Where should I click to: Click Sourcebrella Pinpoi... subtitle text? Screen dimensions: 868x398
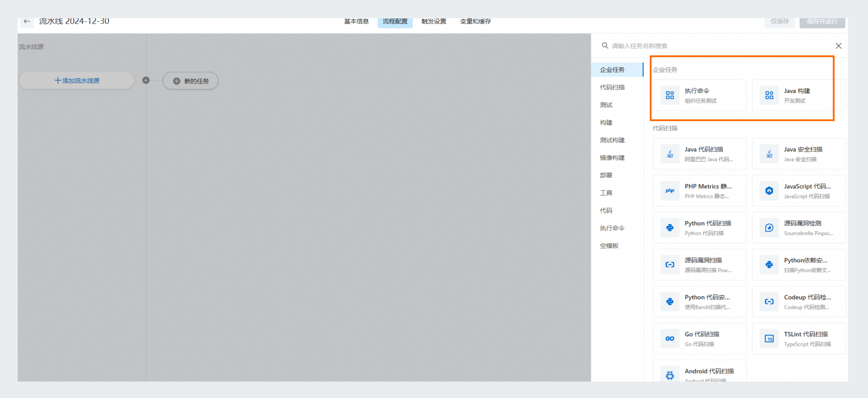(808, 233)
